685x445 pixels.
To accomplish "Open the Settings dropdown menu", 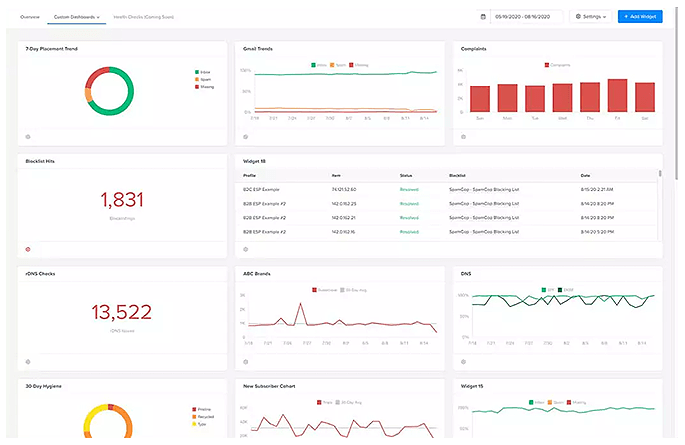I will [590, 17].
